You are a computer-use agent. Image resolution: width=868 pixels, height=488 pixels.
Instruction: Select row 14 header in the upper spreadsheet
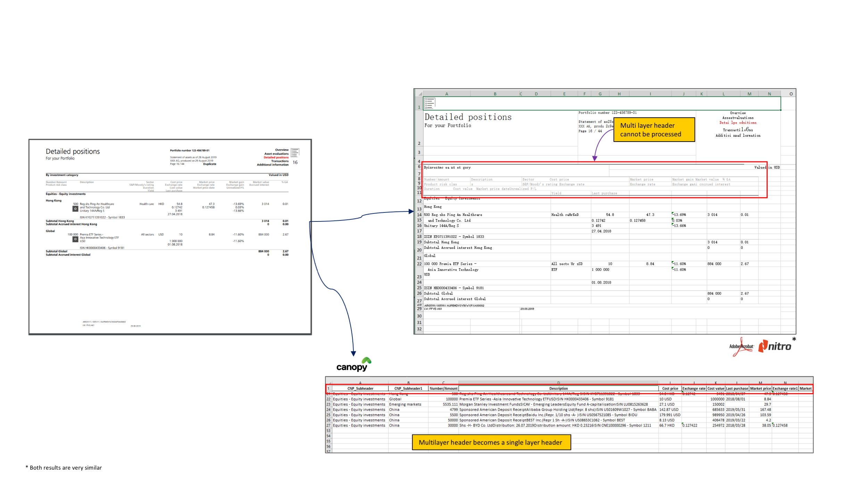pos(419,215)
